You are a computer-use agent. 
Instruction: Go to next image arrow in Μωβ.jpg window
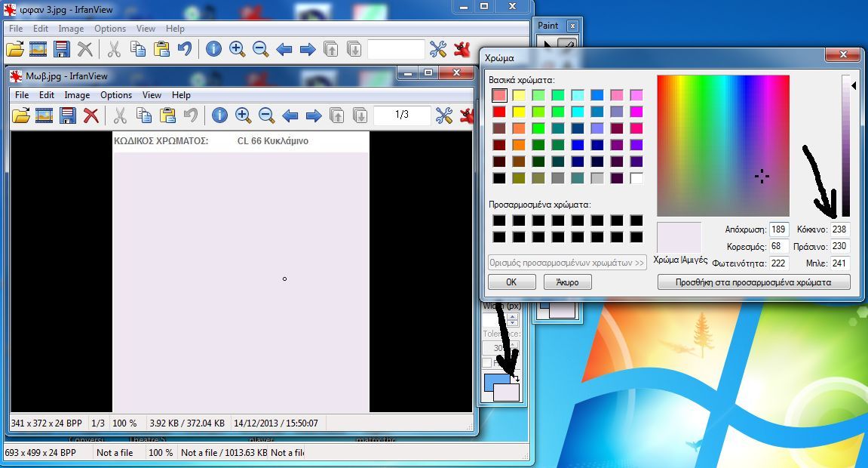(x=314, y=115)
